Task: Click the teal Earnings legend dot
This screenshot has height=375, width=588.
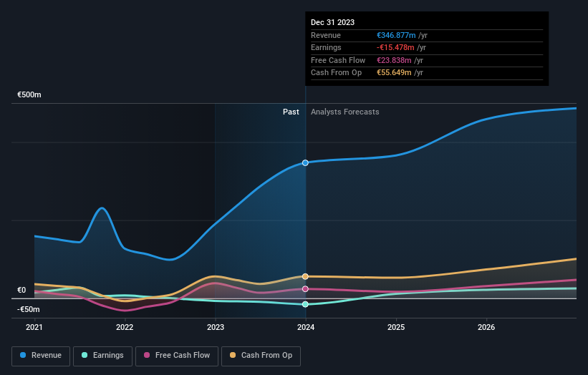Action: point(85,355)
